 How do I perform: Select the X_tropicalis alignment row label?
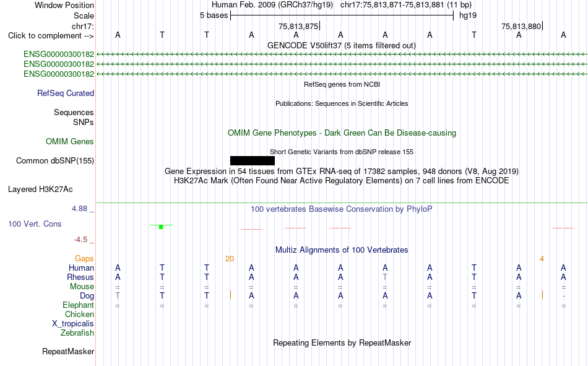point(73,324)
